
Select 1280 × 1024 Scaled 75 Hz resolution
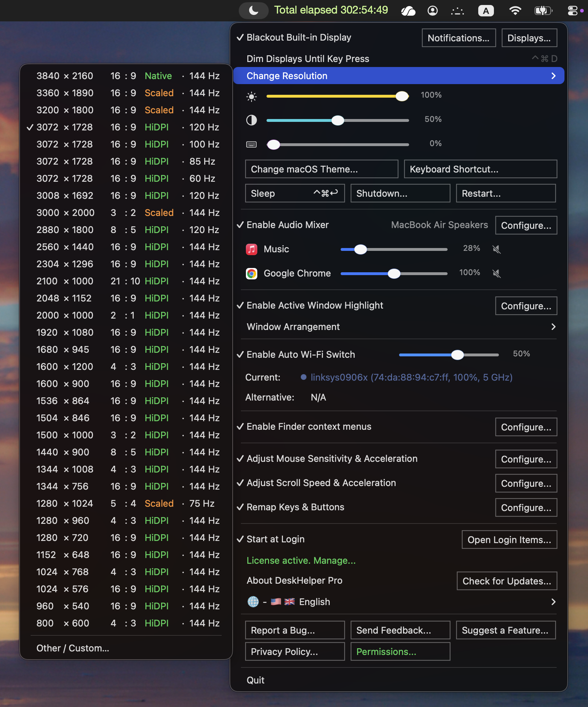click(x=126, y=504)
